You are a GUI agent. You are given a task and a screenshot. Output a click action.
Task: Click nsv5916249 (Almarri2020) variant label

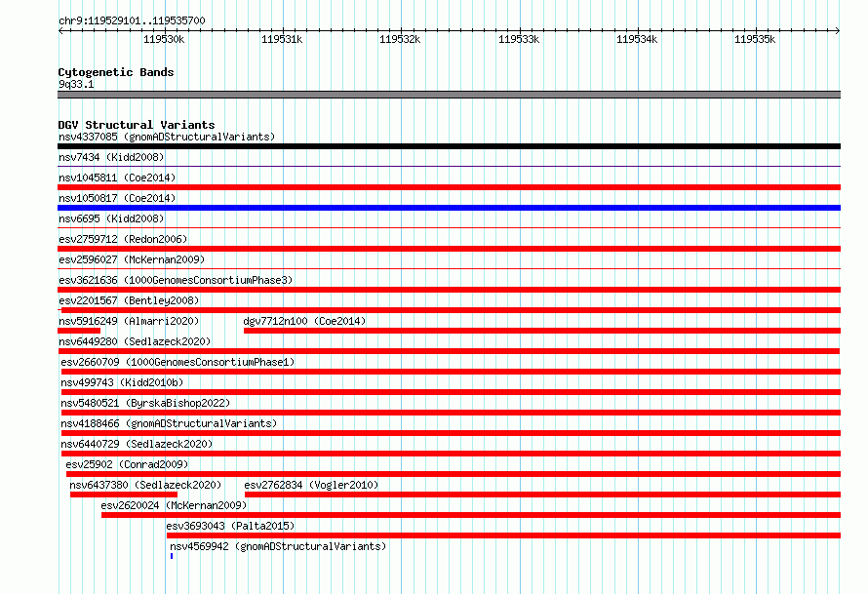tap(129, 321)
